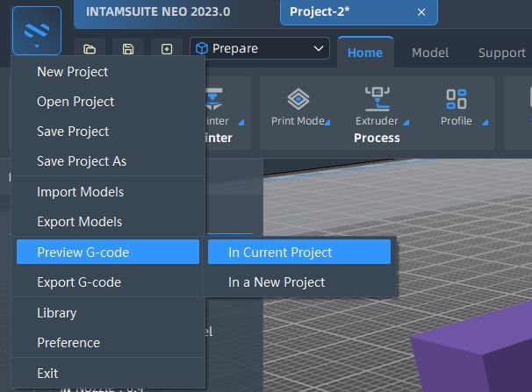
Task: Open the Prepare mode dropdown
Action: pyautogui.click(x=260, y=48)
